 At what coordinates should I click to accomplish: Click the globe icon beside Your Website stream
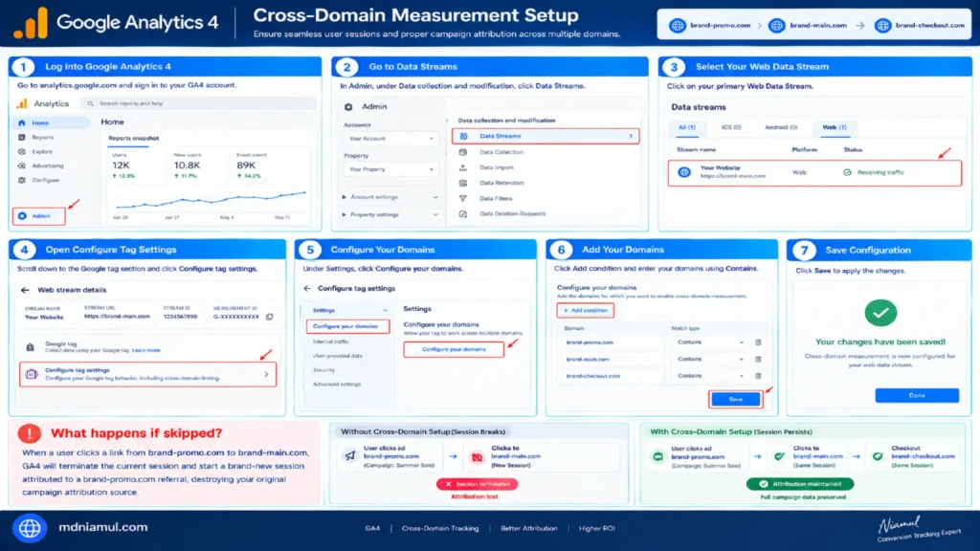click(684, 172)
